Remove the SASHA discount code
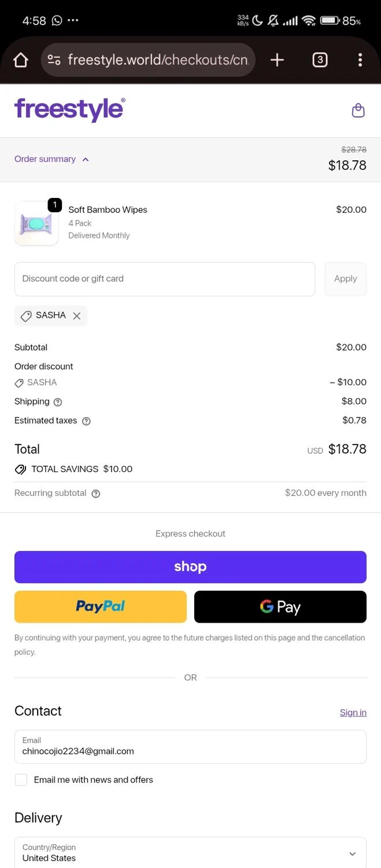381x868 pixels. click(76, 316)
